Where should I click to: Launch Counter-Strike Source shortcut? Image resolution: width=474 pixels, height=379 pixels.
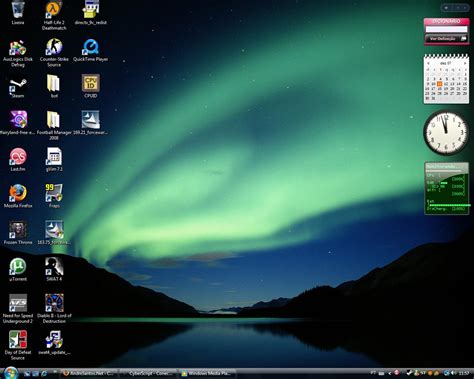click(x=54, y=53)
